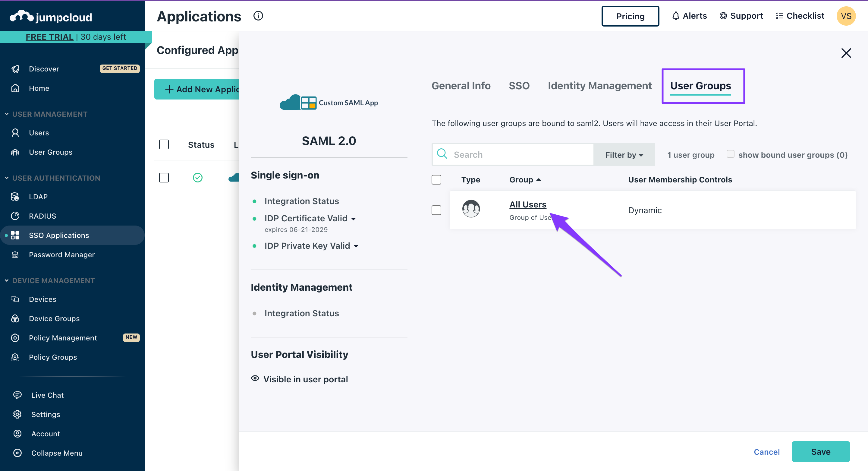Open the All Users group link
The image size is (868, 471).
coord(528,204)
